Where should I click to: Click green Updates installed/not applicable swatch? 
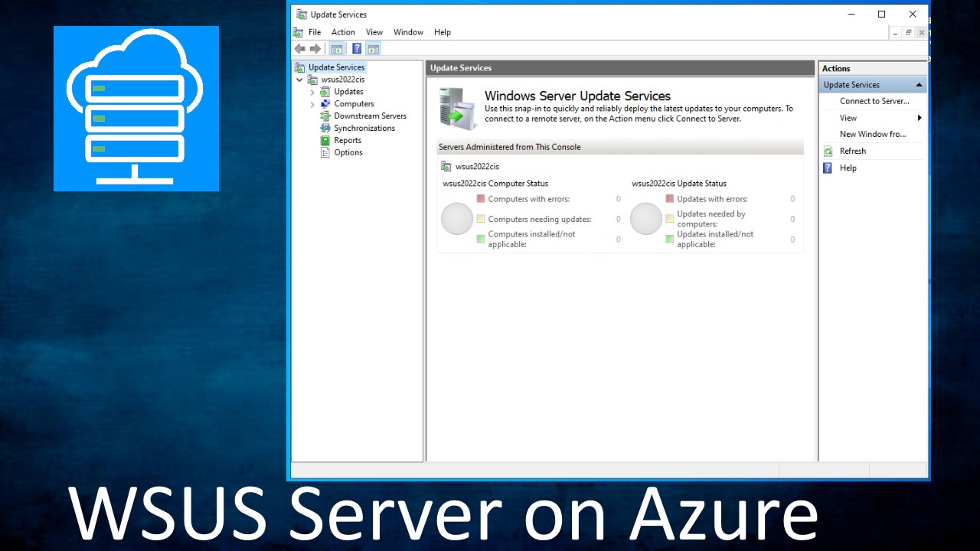click(670, 239)
